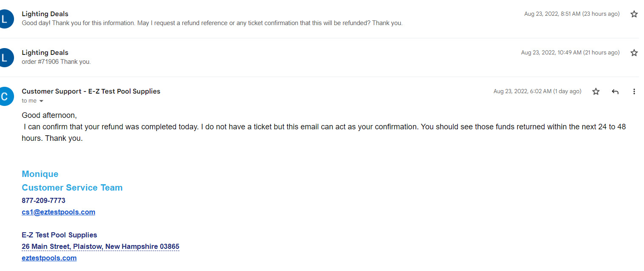
Task: Open more options for Customer Support message
Action: 634,91
